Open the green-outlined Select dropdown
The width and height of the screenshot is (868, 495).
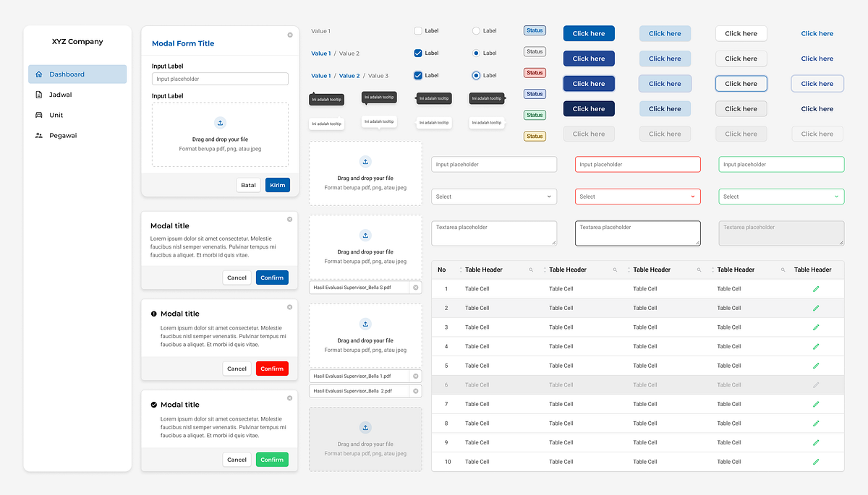click(781, 196)
